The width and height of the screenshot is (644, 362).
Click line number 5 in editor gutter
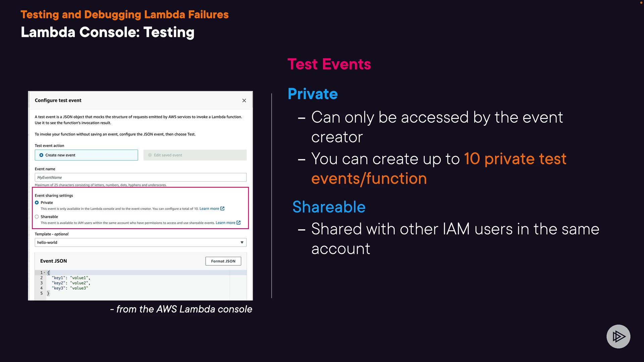42,293
